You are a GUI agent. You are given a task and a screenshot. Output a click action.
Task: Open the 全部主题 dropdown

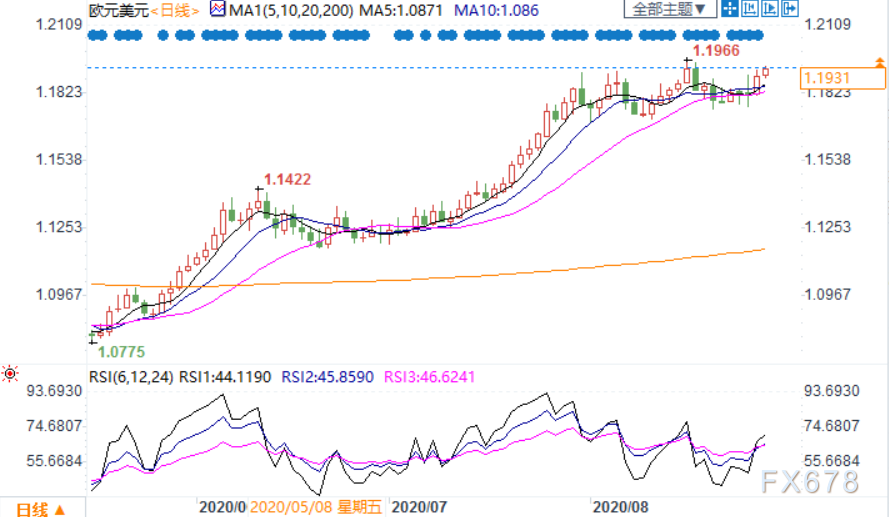click(670, 9)
